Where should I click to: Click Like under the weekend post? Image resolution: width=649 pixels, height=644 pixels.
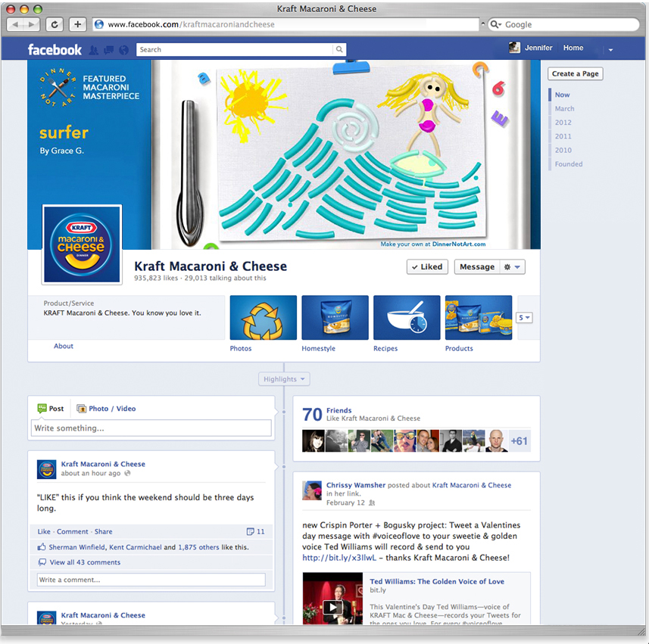44,531
